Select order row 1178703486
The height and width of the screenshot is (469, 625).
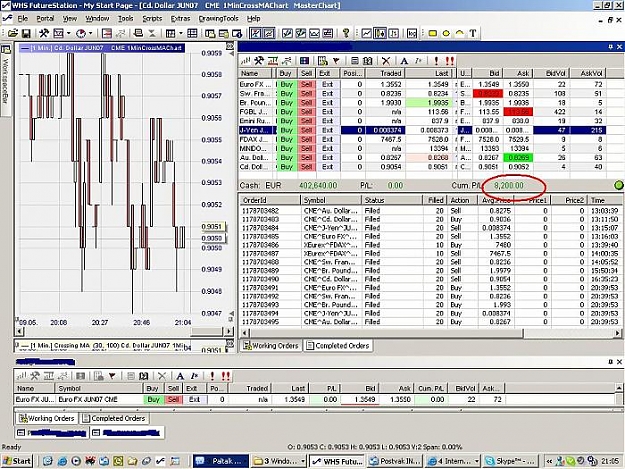tap(430, 245)
